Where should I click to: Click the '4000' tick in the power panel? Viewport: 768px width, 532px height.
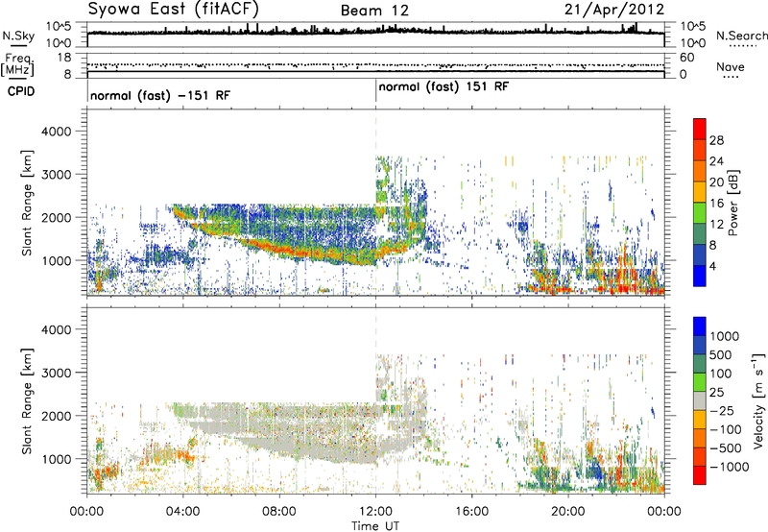click(x=56, y=132)
